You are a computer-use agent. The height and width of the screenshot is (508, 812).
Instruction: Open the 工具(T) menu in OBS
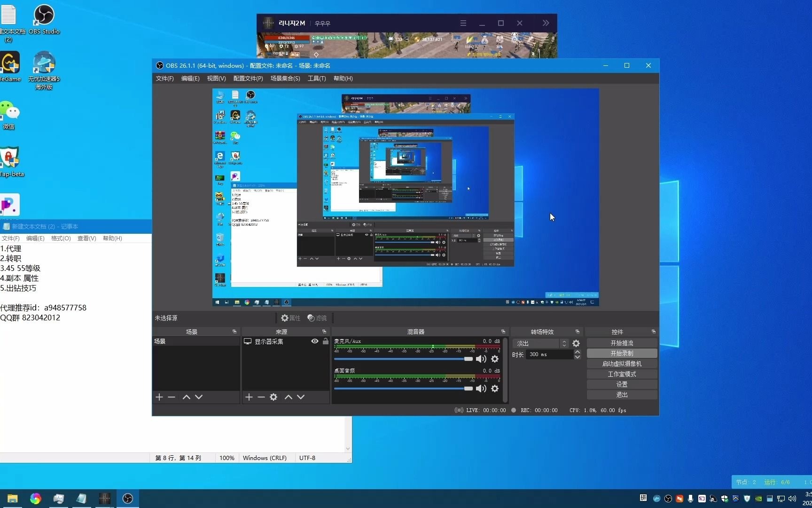click(x=317, y=79)
